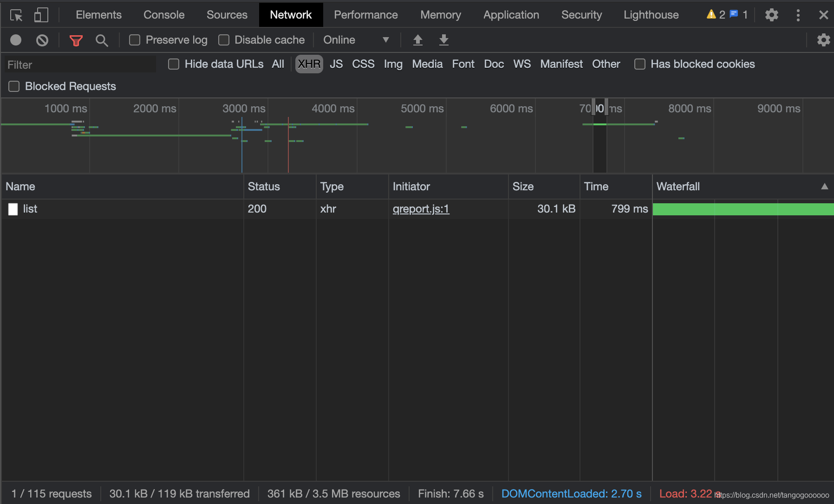Filter requests by Manifest
834x504 pixels.
(561, 64)
